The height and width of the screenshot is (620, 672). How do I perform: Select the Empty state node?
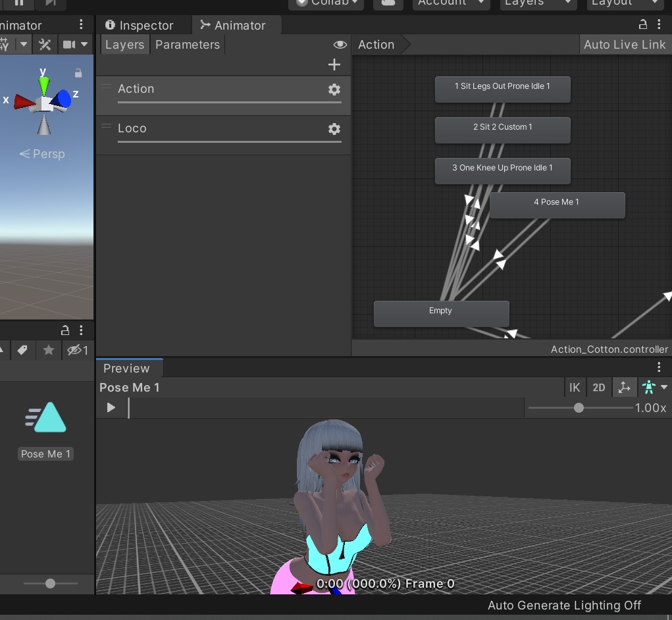(x=441, y=314)
